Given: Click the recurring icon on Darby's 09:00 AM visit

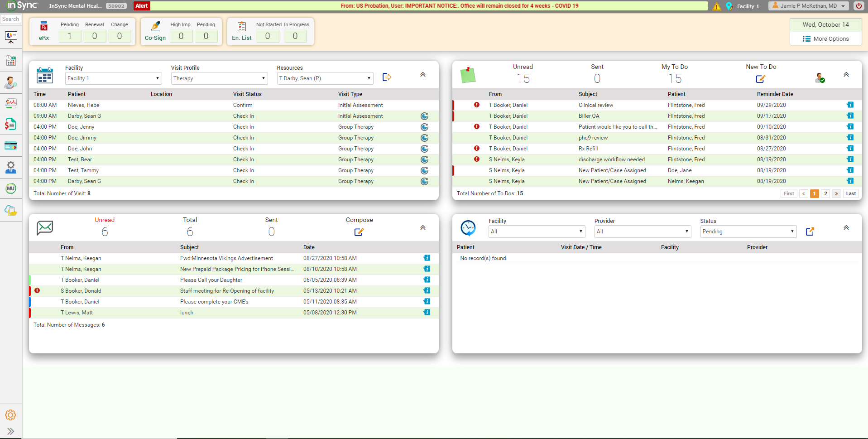Looking at the screenshot, I should click(424, 116).
